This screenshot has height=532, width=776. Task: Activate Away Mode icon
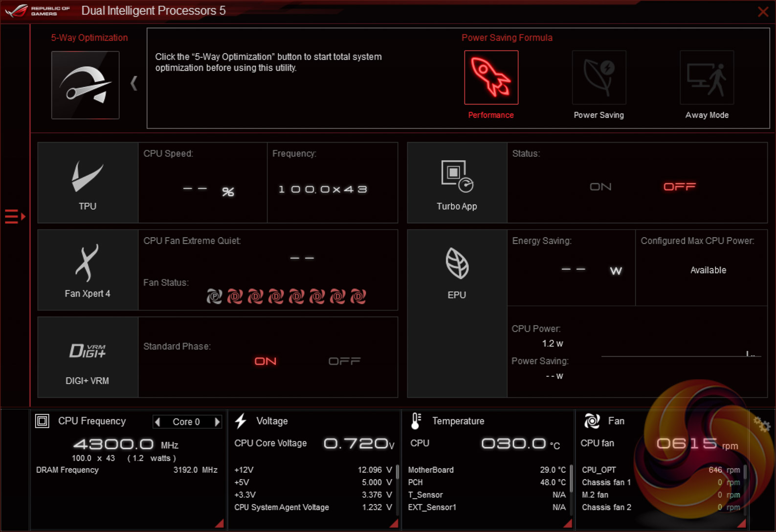click(707, 77)
